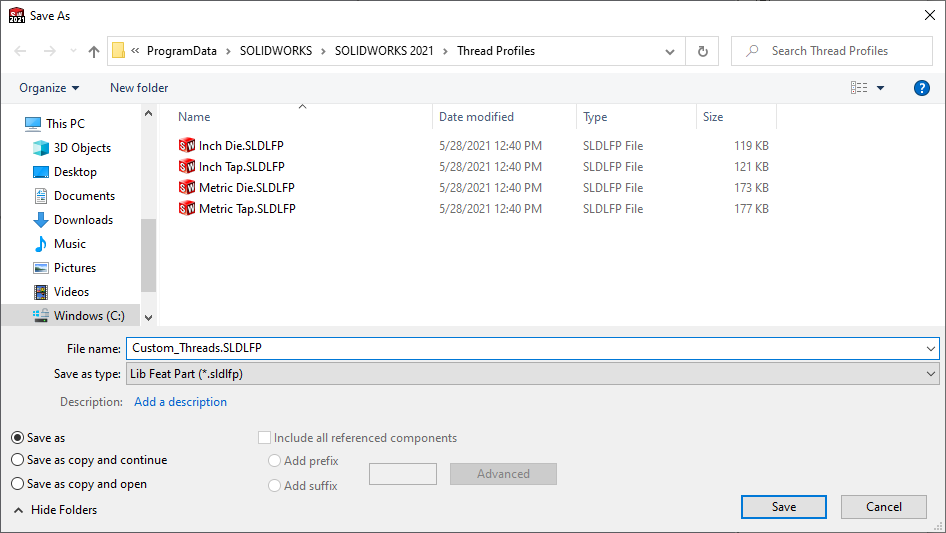Close the Save As dialog
Image resolution: width=946 pixels, height=533 pixels.
pos(930,16)
